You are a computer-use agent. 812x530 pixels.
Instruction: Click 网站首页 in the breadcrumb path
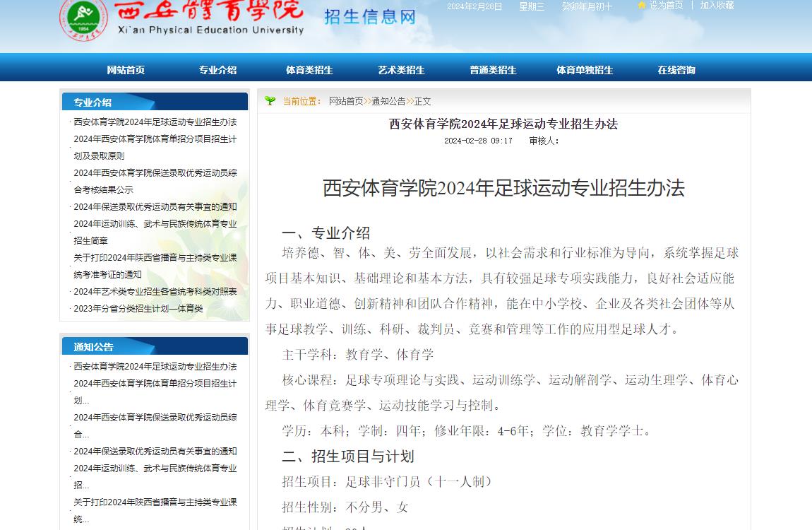pyautogui.click(x=346, y=101)
